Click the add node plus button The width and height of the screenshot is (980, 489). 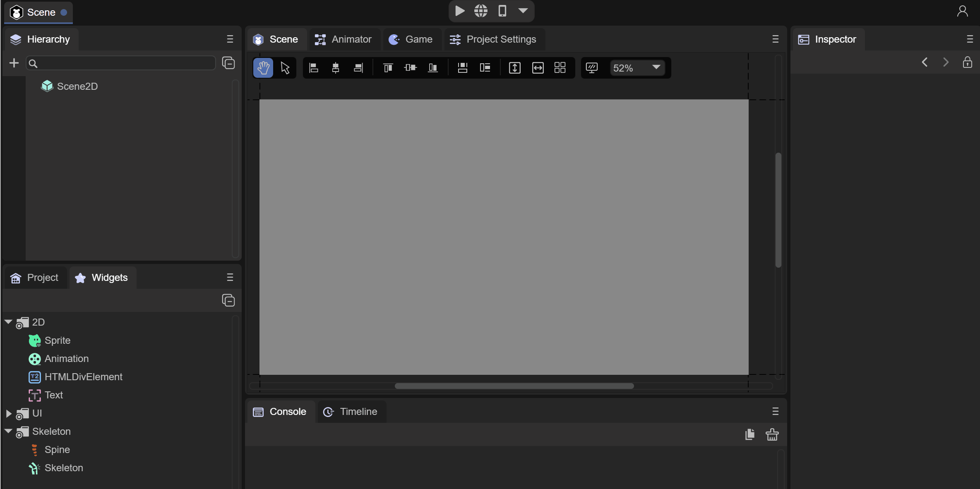pyautogui.click(x=14, y=63)
